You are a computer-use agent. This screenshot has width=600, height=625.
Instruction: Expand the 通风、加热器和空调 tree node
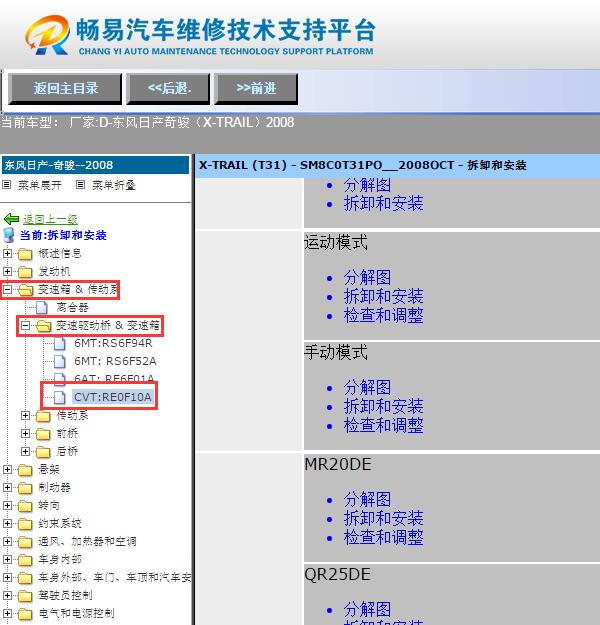(7, 541)
